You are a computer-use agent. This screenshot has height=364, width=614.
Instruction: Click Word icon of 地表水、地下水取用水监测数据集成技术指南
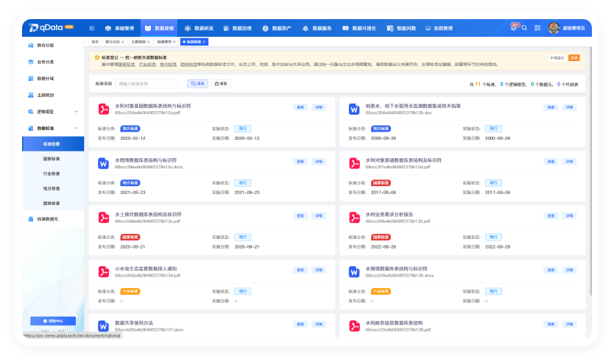[354, 109]
